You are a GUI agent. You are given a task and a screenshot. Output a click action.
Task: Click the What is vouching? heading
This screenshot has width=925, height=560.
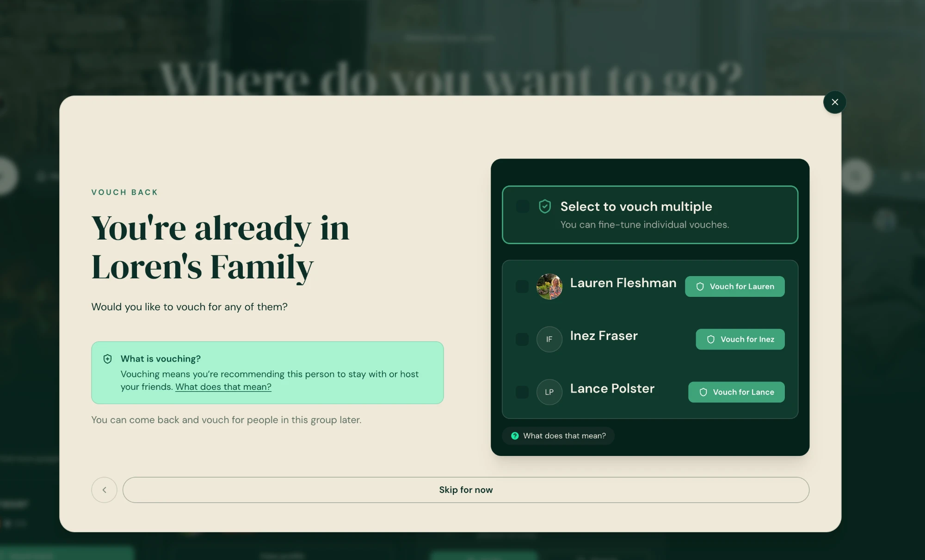(160, 358)
